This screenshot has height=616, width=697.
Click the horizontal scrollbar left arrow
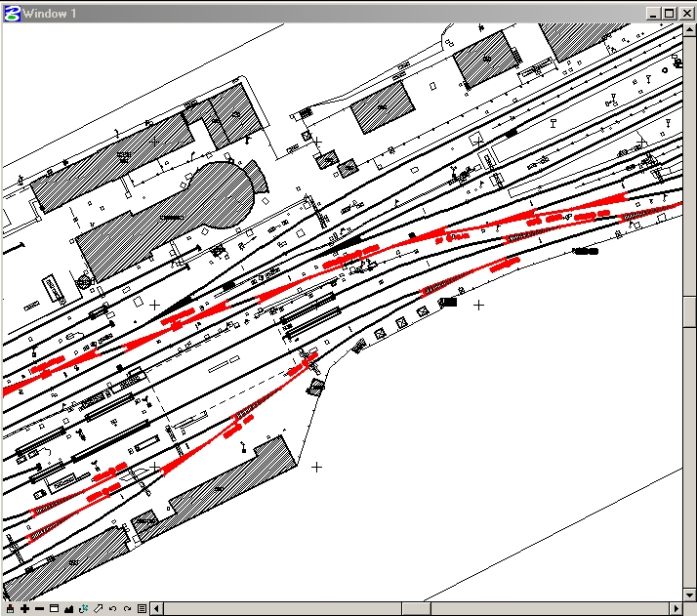157,609
